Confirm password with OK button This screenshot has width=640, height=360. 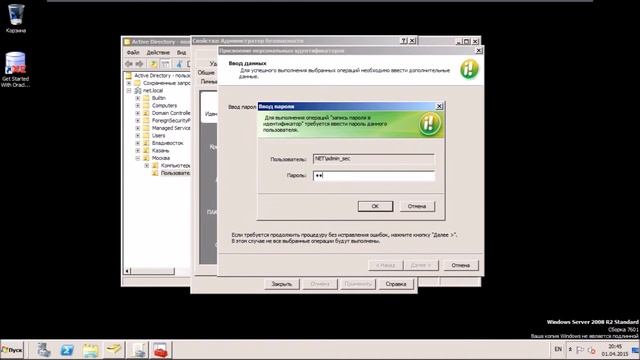[375, 206]
